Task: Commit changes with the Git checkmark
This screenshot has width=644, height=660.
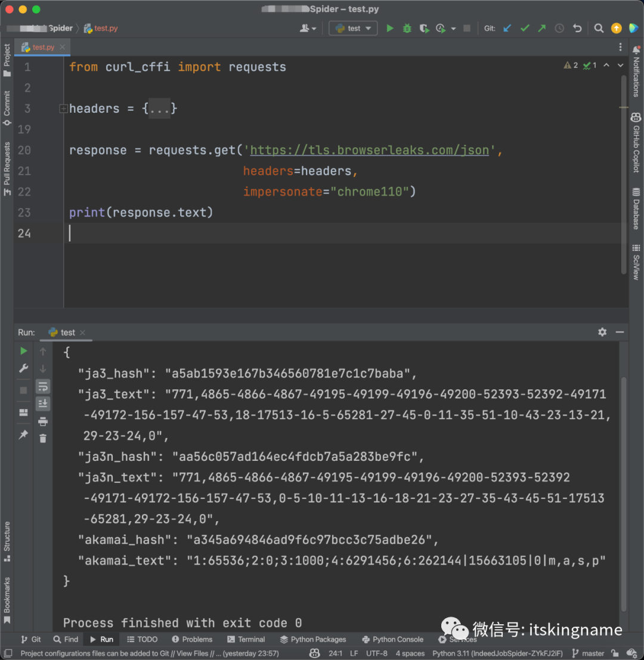Action: pyautogui.click(x=525, y=28)
